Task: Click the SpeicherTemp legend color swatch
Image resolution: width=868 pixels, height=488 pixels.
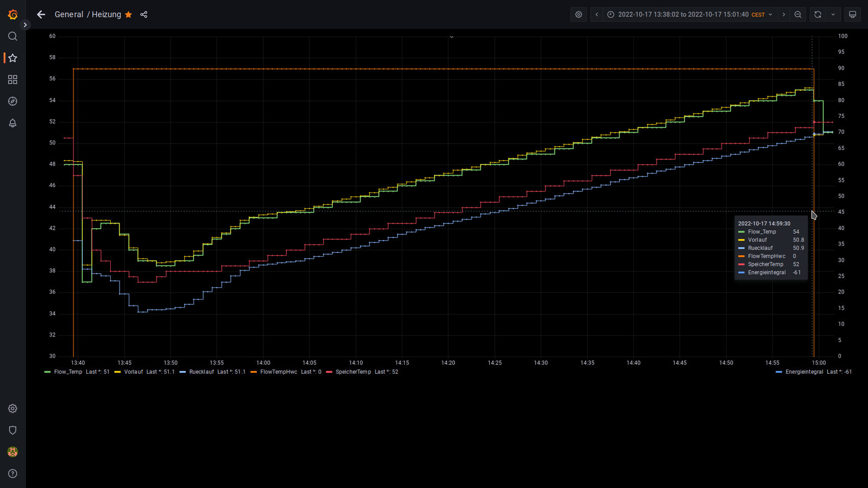Action: tap(329, 372)
